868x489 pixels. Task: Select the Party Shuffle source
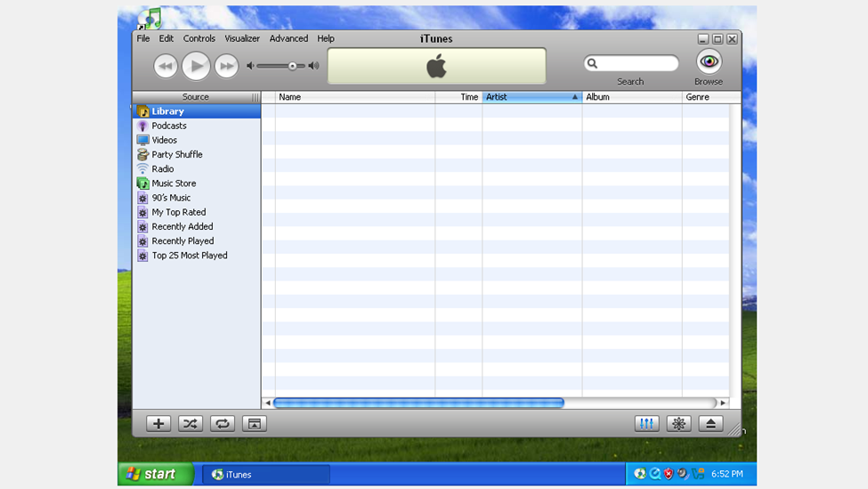[x=176, y=155]
